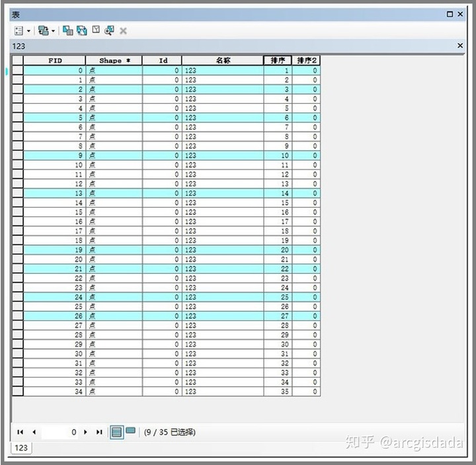Viewport: 476px width, 465px height.
Task: Click the FID column header
Action: (55, 60)
